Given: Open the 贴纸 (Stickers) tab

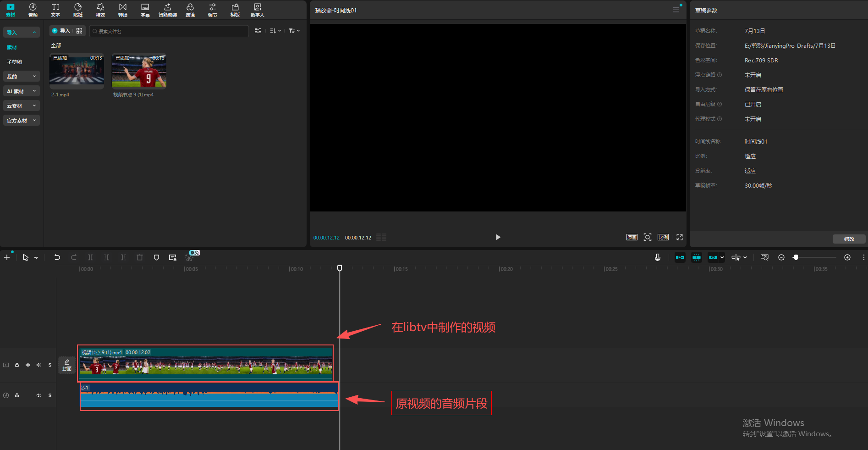Looking at the screenshot, I should [x=78, y=10].
